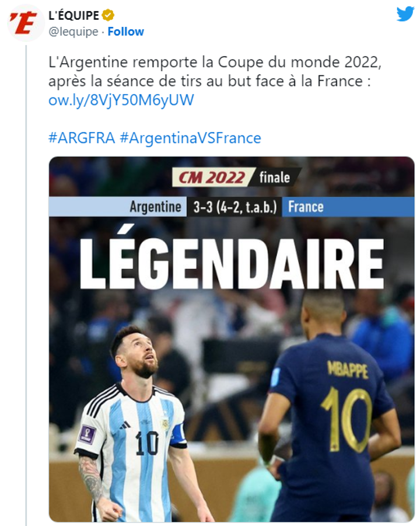Open the tweet's embedded match image

pos(232,339)
